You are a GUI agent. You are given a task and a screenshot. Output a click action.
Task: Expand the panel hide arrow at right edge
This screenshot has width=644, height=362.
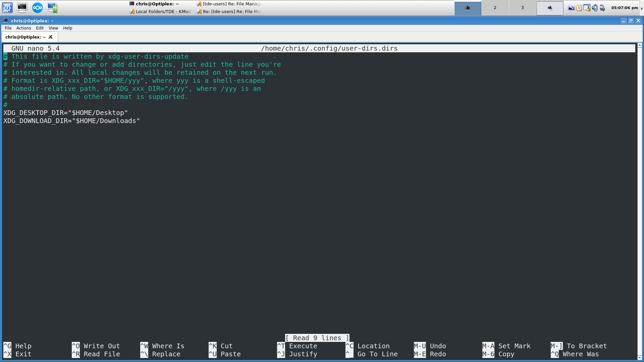642,8
